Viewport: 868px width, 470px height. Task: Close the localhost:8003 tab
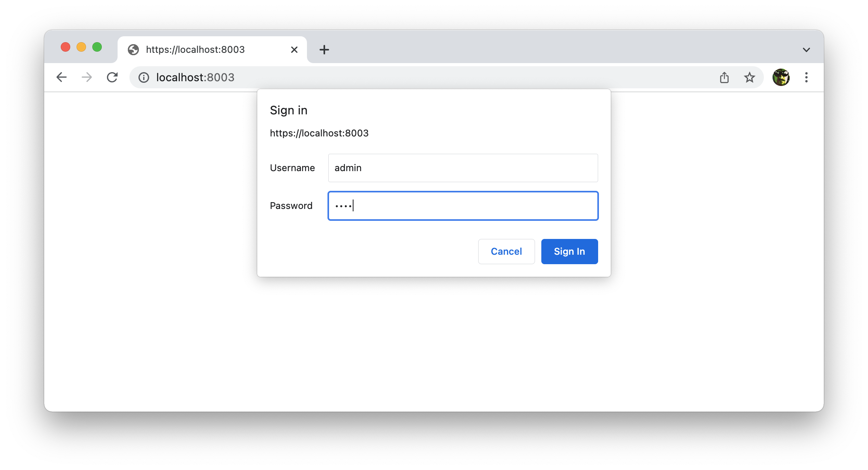coord(294,49)
